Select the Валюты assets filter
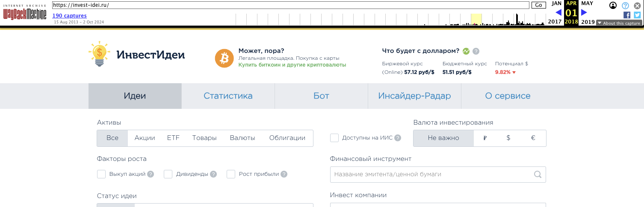This screenshot has height=207, width=644. click(242, 138)
